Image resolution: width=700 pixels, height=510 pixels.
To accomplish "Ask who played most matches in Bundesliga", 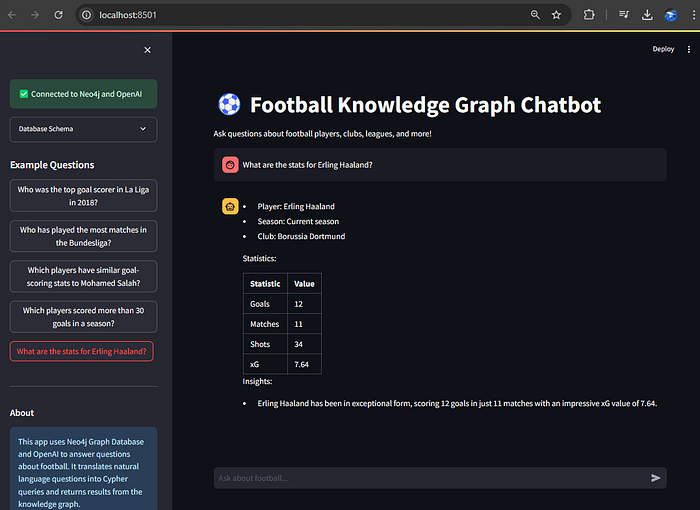I will point(83,236).
